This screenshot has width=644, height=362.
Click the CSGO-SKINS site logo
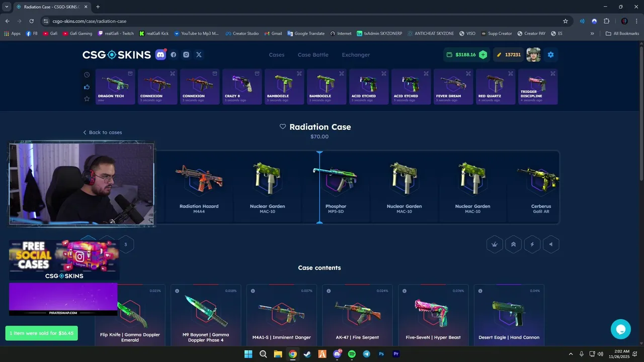[x=117, y=55]
